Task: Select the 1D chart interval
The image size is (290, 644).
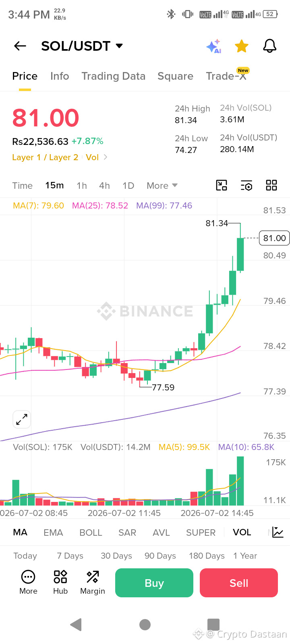Action: coord(128,186)
